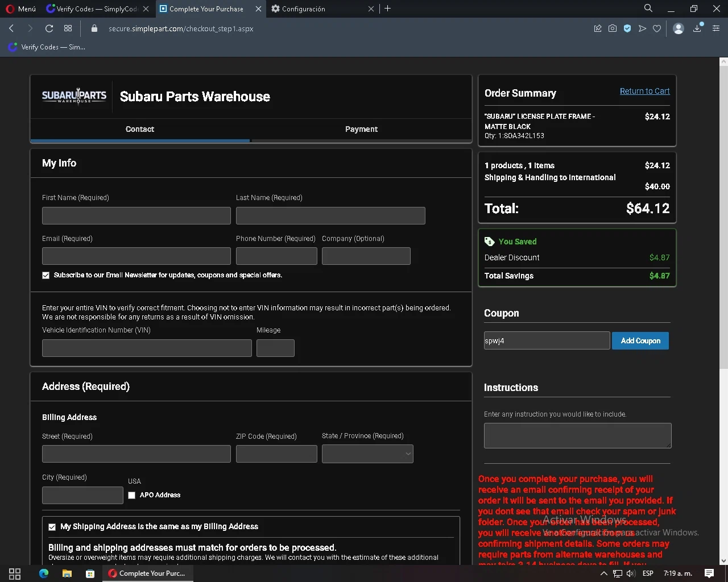Toggle Shipping Address same as Billing checkbox
Viewport: 728px width, 582px height.
point(52,527)
